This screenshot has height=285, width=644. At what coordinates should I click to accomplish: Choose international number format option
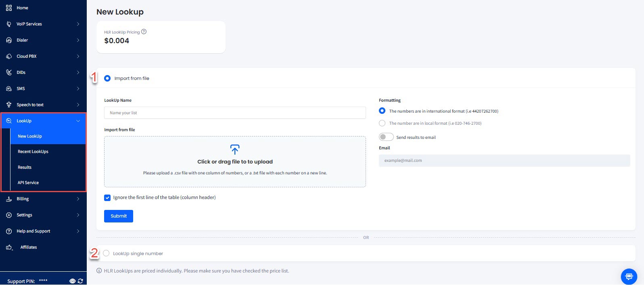(382, 111)
